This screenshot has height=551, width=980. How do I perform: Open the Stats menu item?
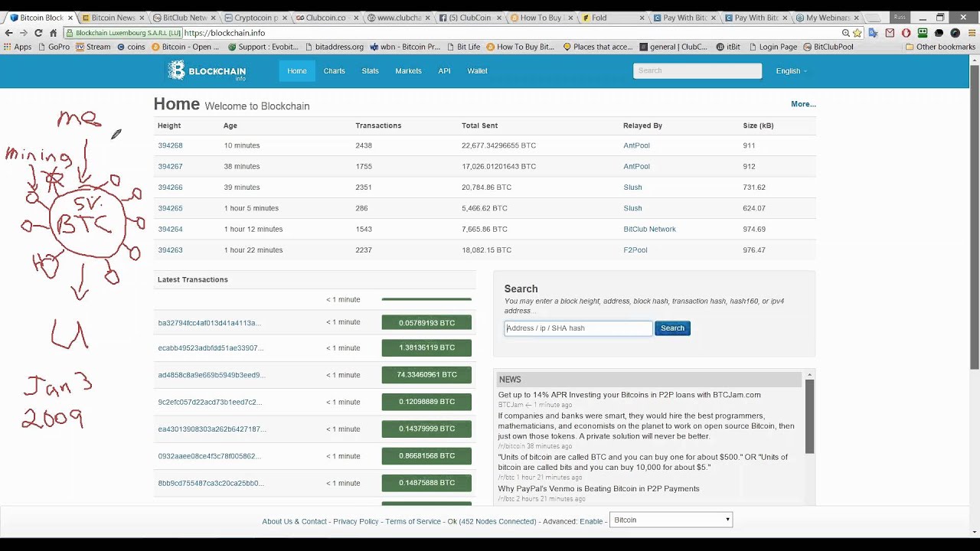pos(370,71)
